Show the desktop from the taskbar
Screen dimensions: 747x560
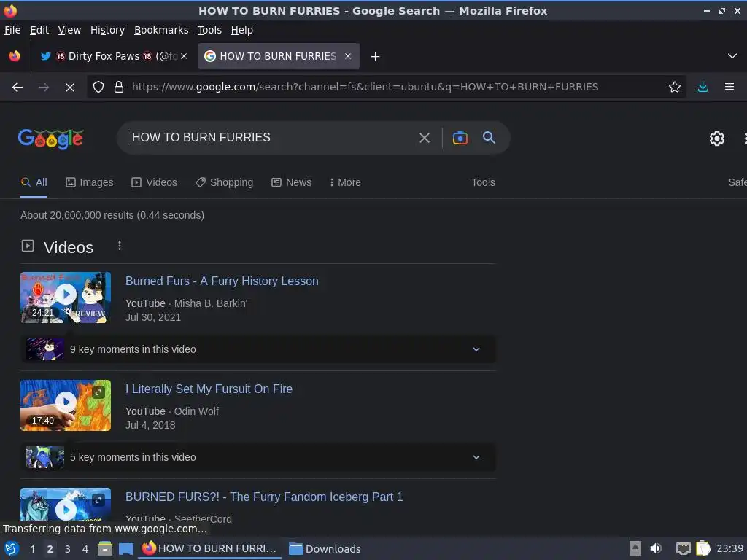click(x=125, y=549)
